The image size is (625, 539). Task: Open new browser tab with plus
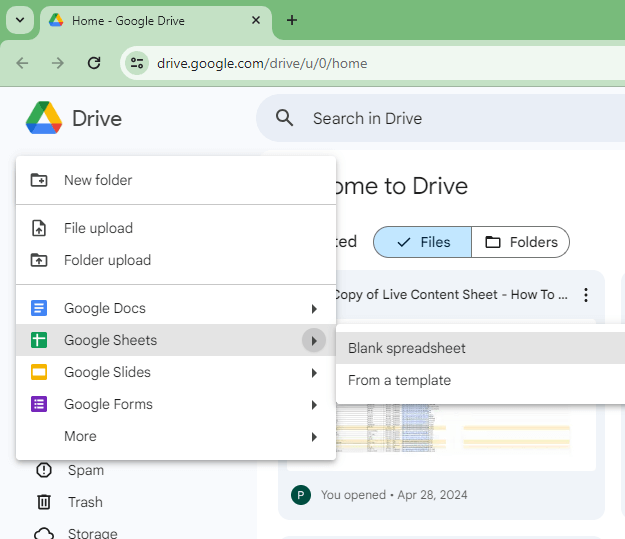292,20
